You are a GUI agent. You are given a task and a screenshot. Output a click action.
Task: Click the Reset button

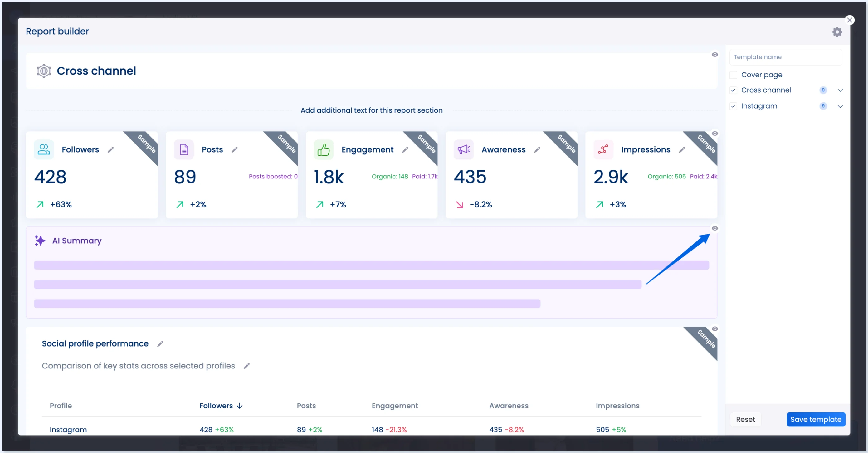point(745,420)
